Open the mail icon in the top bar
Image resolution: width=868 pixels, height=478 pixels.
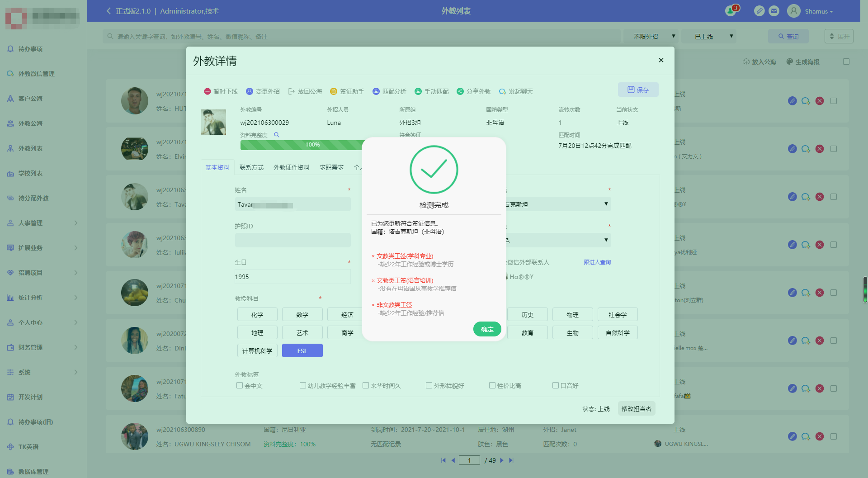[774, 11]
